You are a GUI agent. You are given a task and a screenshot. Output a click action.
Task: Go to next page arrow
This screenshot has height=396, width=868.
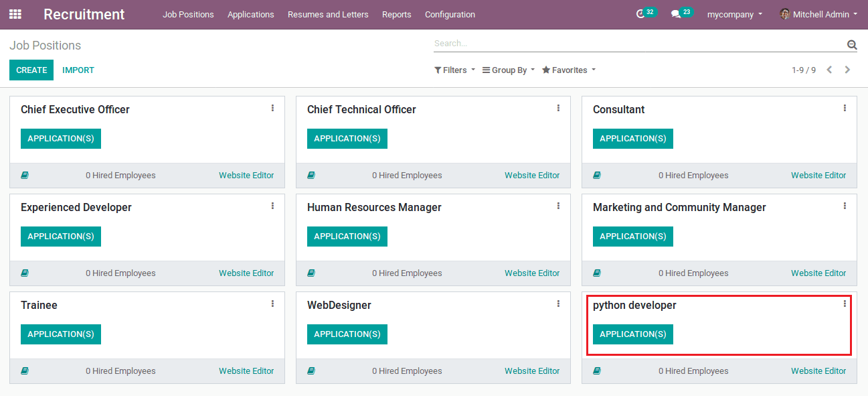point(847,70)
